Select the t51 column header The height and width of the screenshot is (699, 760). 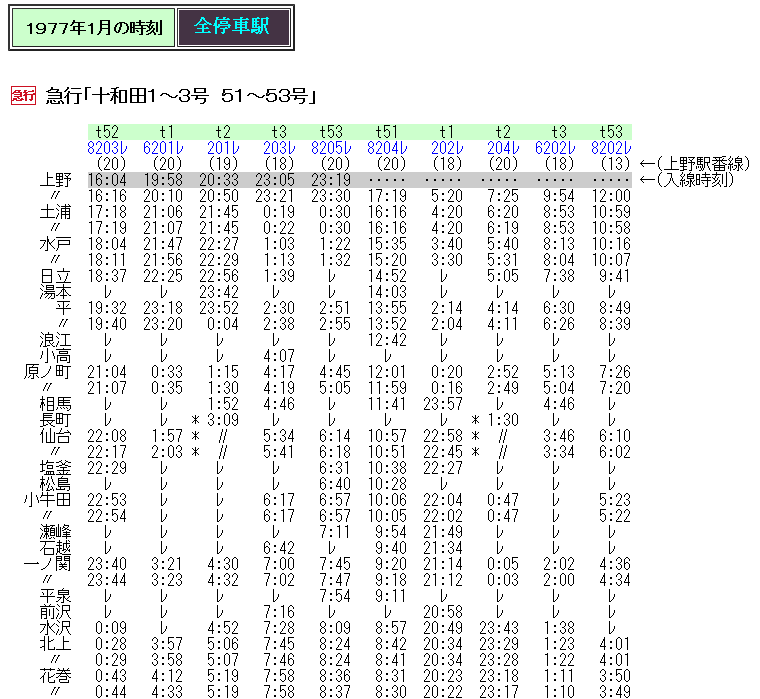pyautogui.click(x=387, y=132)
